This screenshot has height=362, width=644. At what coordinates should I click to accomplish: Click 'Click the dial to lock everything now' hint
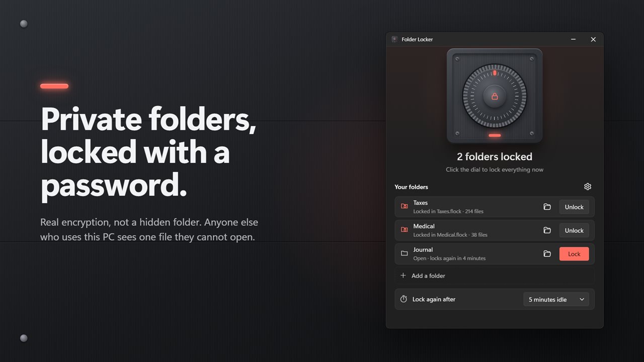[495, 170]
